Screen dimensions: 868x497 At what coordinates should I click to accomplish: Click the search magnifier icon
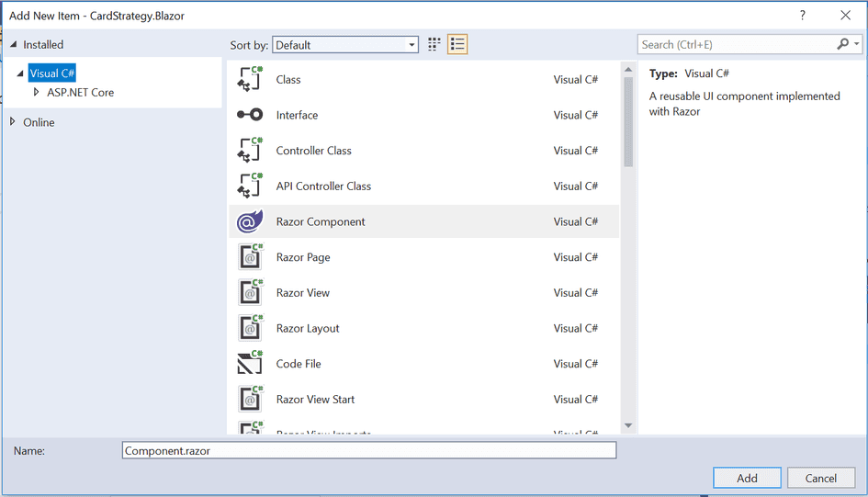(x=842, y=44)
